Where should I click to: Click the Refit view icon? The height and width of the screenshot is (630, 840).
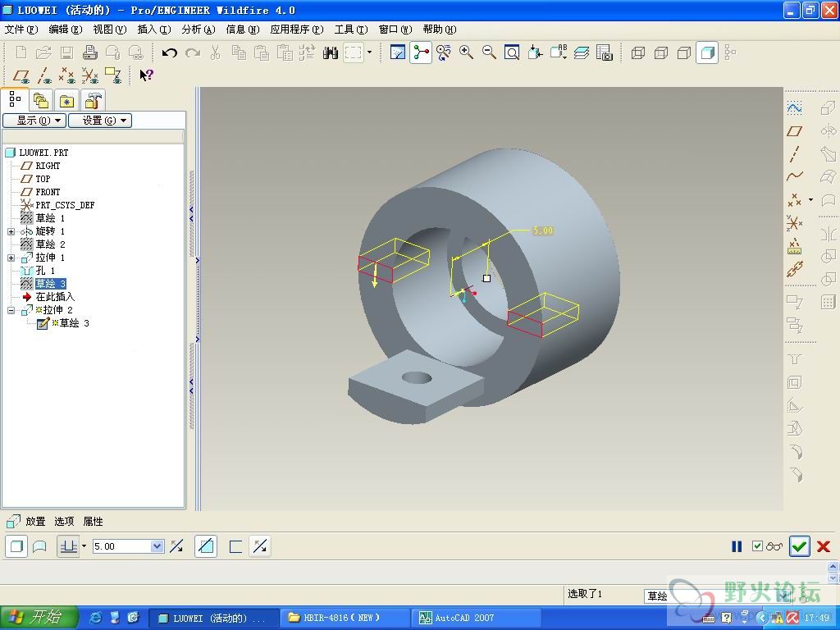coord(512,52)
